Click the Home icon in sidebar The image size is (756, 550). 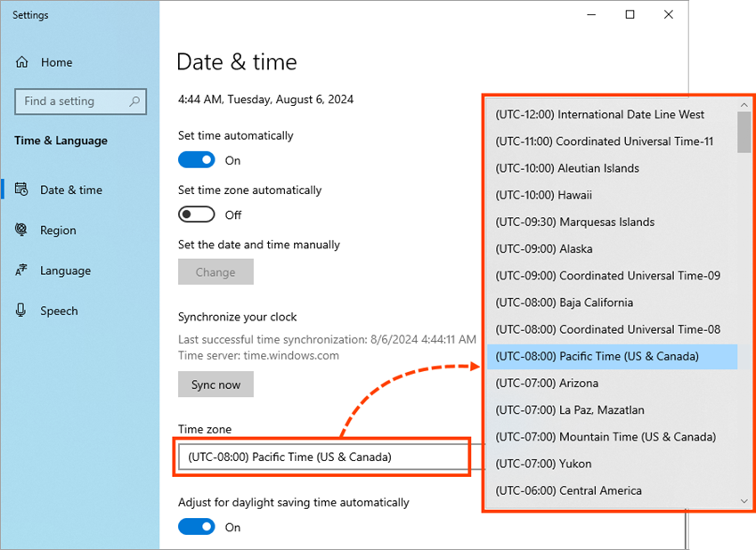[21, 62]
